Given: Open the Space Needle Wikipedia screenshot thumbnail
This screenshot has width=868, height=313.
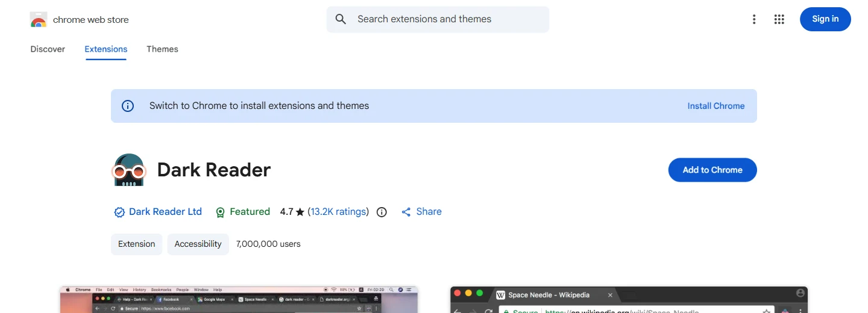Looking at the screenshot, I should click(x=629, y=300).
